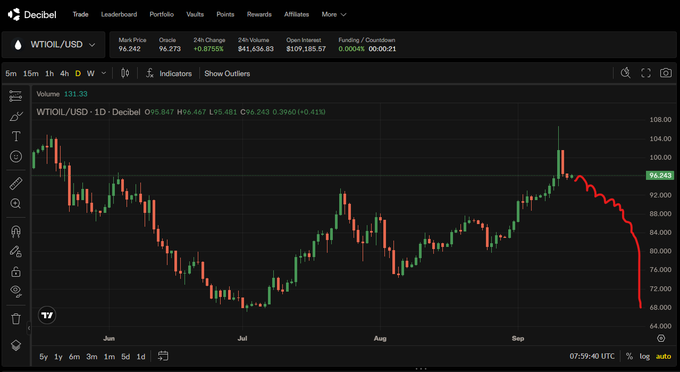Open the emoji icons tool
This screenshot has width=680, height=372.
pos(16,157)
